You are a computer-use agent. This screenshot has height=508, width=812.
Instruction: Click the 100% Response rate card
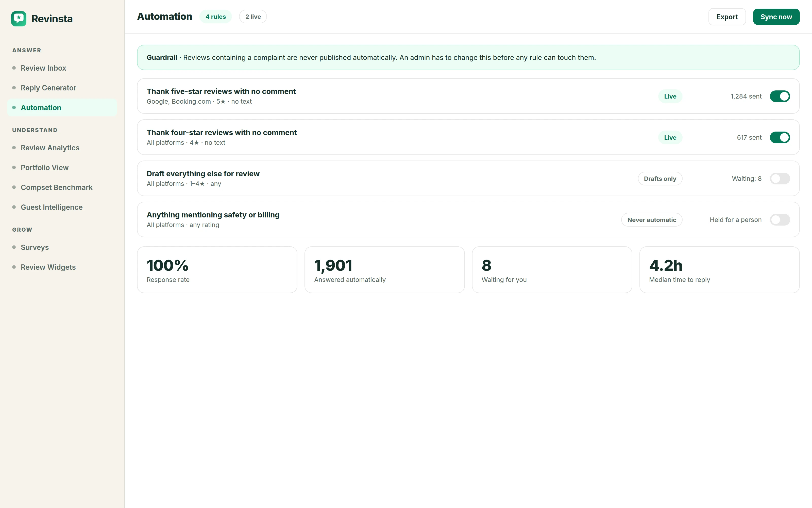click(217, 270)
